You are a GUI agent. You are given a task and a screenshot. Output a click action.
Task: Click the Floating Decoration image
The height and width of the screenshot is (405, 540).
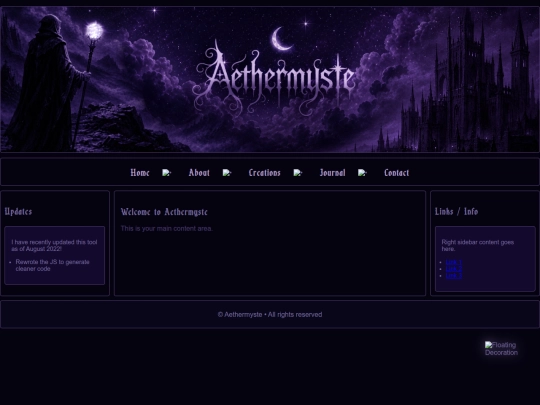[x=501, y=349]
